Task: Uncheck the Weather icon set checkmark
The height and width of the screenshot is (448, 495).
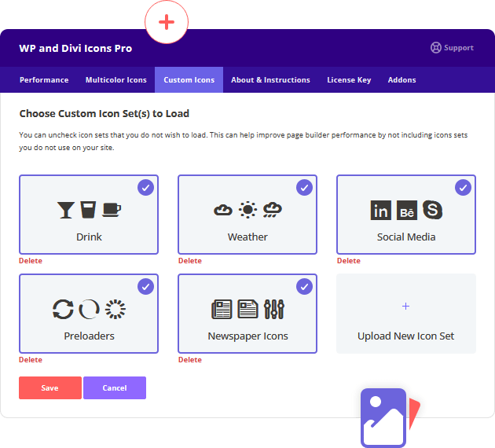Action: click(304, 187)
